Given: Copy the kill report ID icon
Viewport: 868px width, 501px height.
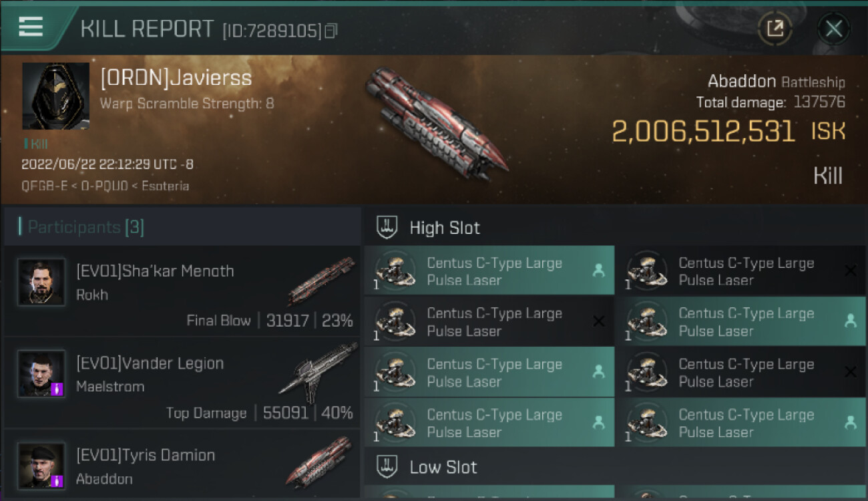Looking at the screenshot, I should click(331, 31).
